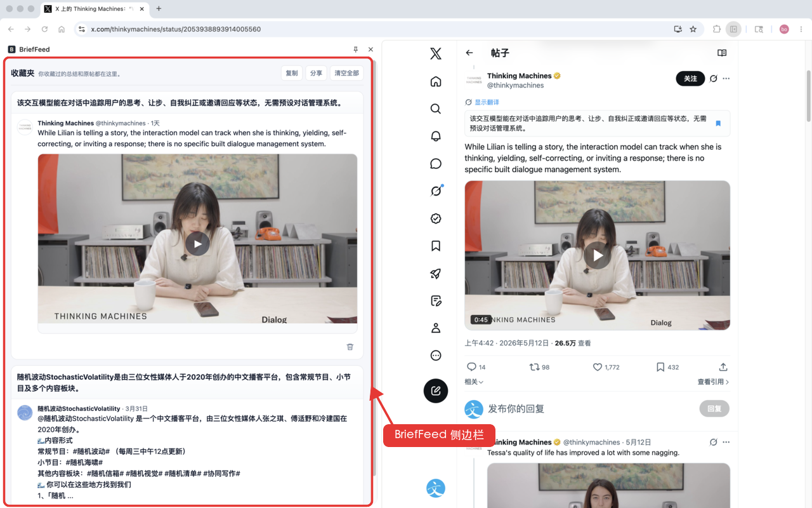Click the Thinking Machines avatar in BriefFeed card
This screenshot has width=812, height=508.
[25, 127]
